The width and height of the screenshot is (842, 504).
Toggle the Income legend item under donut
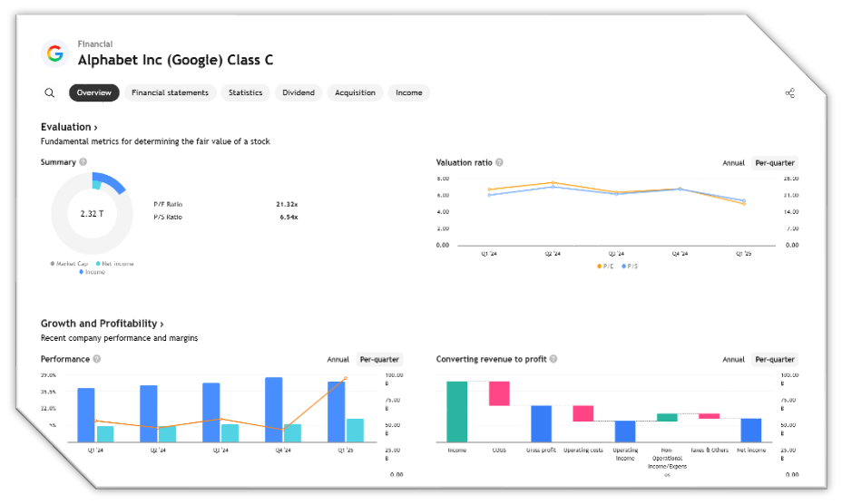[x=93, y=272]
